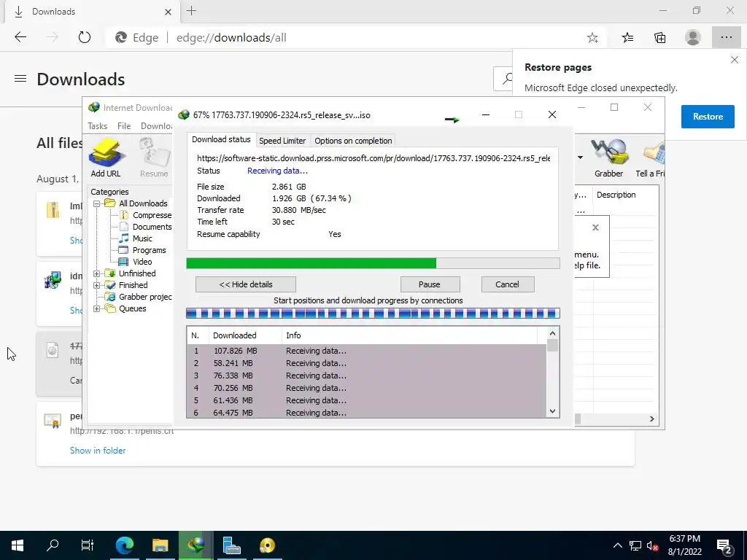Click the muted volume tray icon
Screen dimensions: 747x560
[651, 545]
